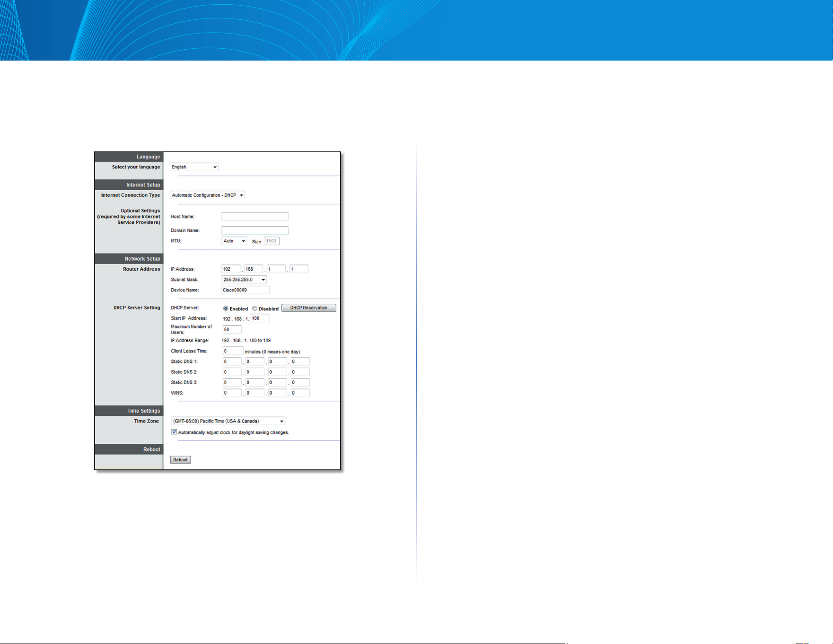Click the minutes (0 means one day) text

pos(272,352)
